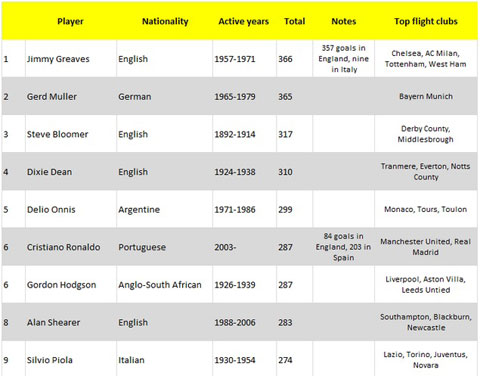Click Dixie Dean's total of 310

click(295, 172)
